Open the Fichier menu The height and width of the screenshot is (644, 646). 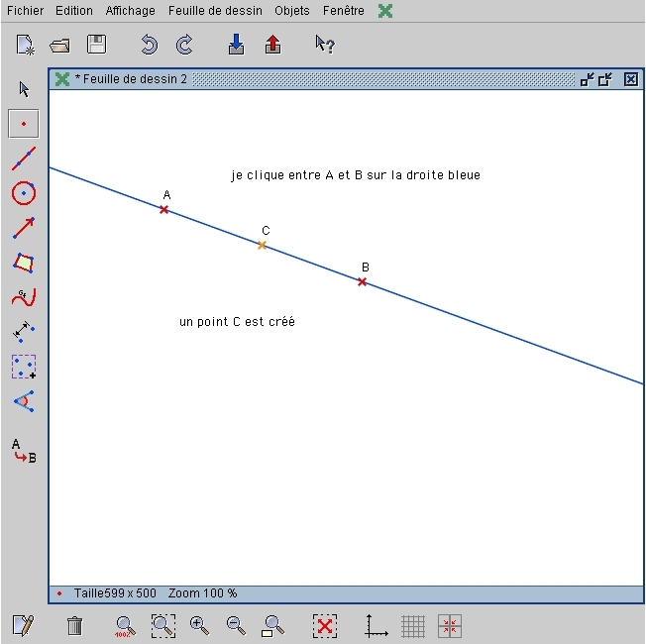pos(25,11)
